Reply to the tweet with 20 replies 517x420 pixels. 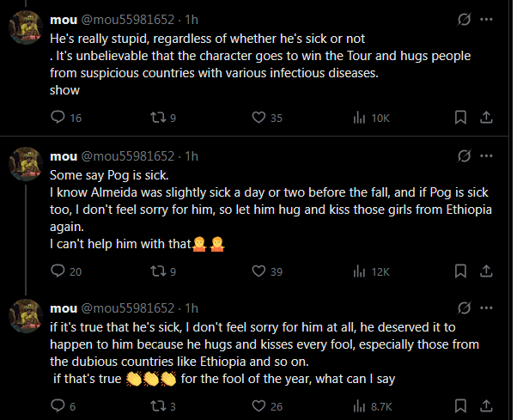point(58,271)
